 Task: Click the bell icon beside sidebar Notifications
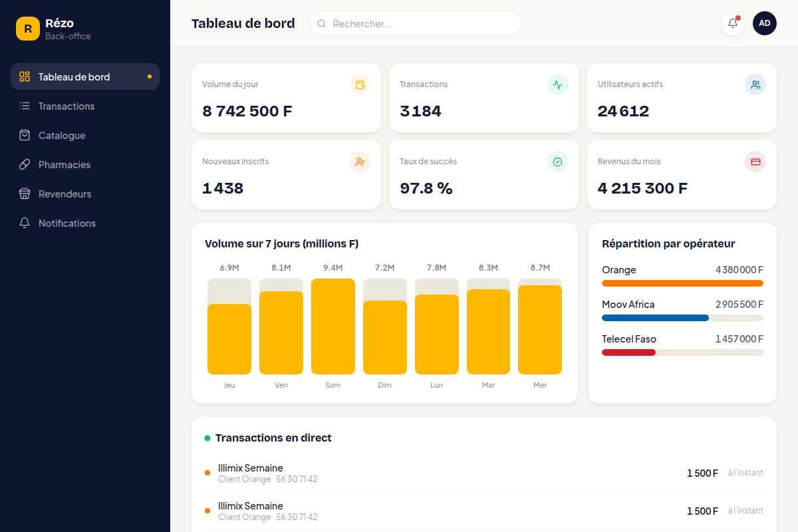point(25,223)
